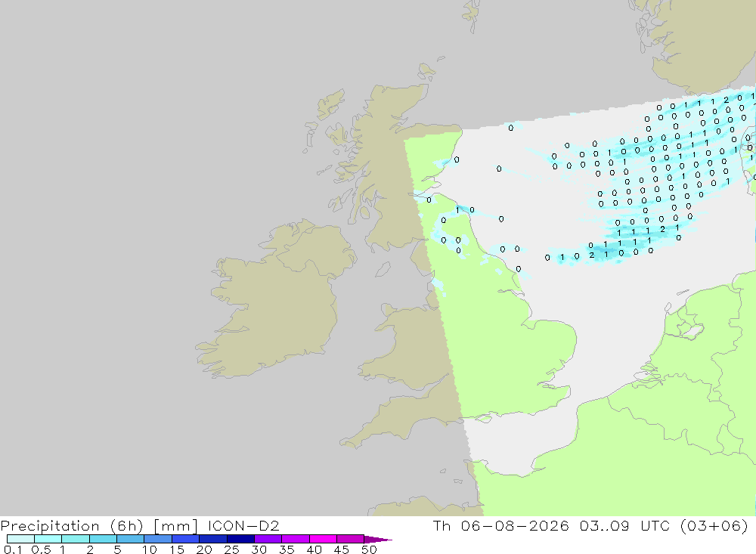Click the '06-08-2026' date text
This screenshot has width=756, height=554.
click(x=514, y=525)
